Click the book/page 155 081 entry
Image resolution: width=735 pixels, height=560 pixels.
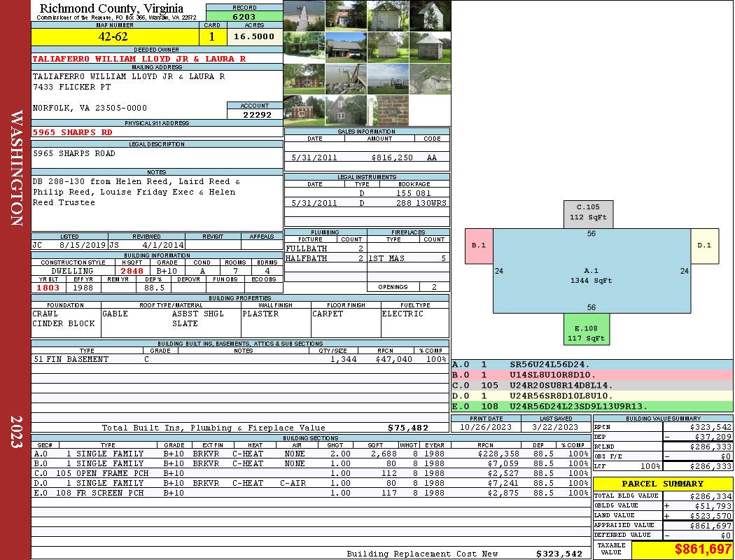[x=414, y=193]
